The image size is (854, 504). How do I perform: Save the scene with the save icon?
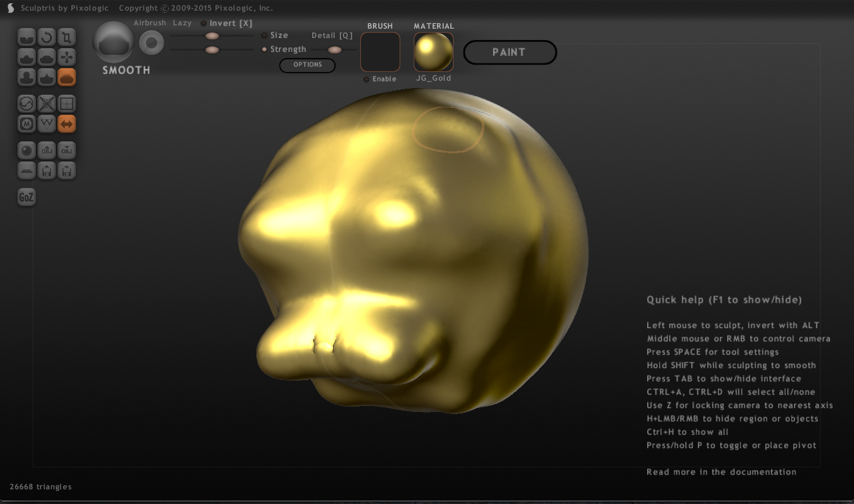pos(66,170)
